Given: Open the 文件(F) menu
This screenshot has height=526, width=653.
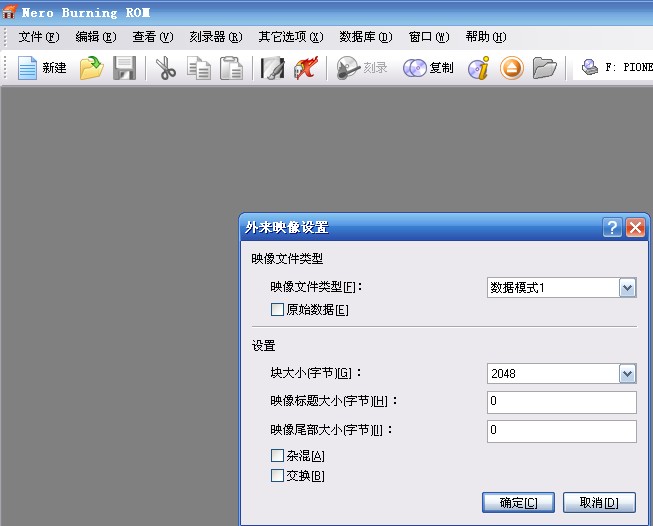Looking at the screenshot, I should (x=39, y=37).
